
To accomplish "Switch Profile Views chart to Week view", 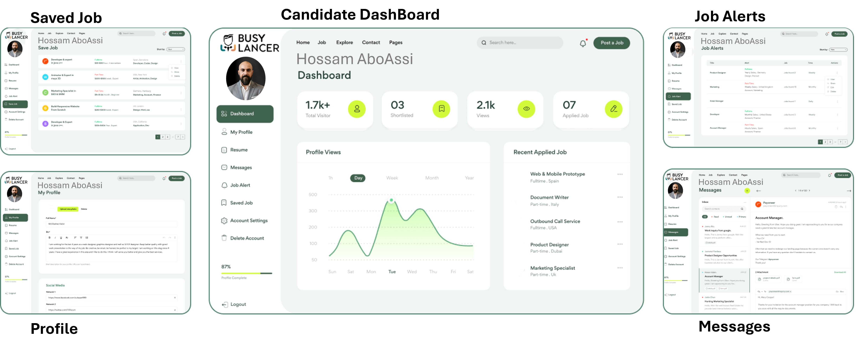I will pyautogui.click(x=392, y=178).
